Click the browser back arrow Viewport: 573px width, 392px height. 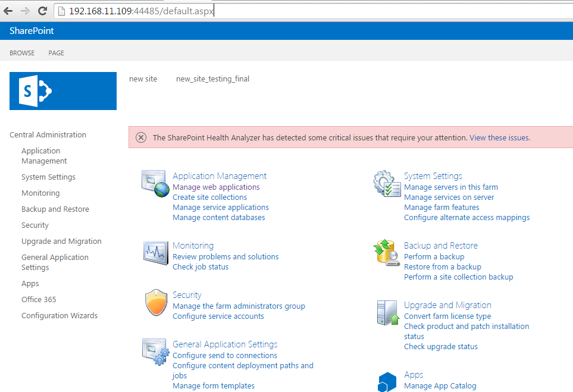(8, 11)
